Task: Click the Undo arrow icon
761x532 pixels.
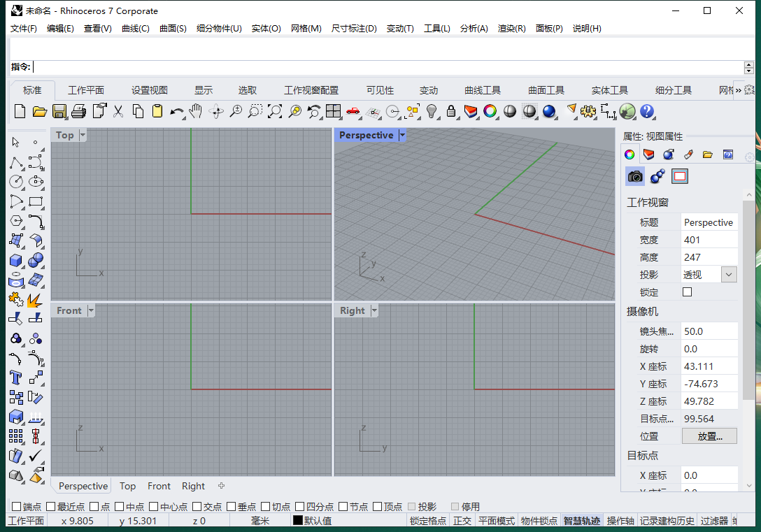Action: click(x=177, y=113)
